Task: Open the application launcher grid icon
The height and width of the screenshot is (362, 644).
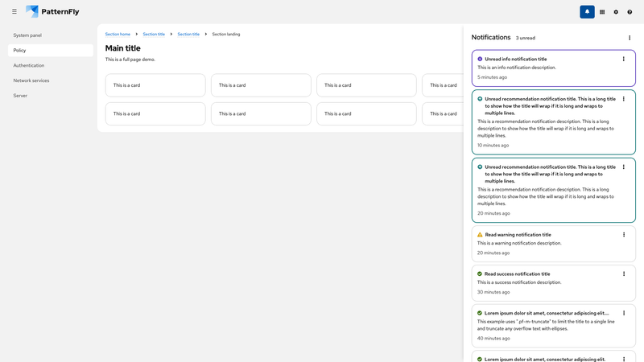Action: coord(602,12)
